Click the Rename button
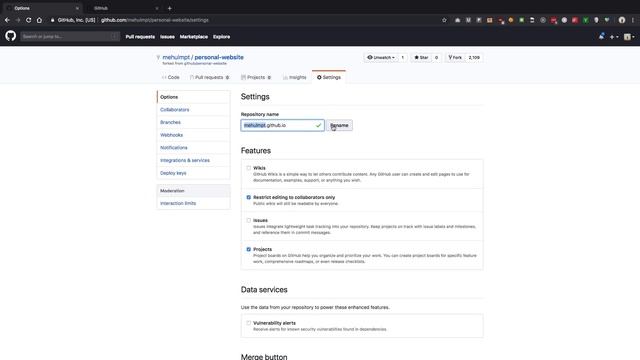This screenshot has width=640, height=360. click(x=339, y=125)
